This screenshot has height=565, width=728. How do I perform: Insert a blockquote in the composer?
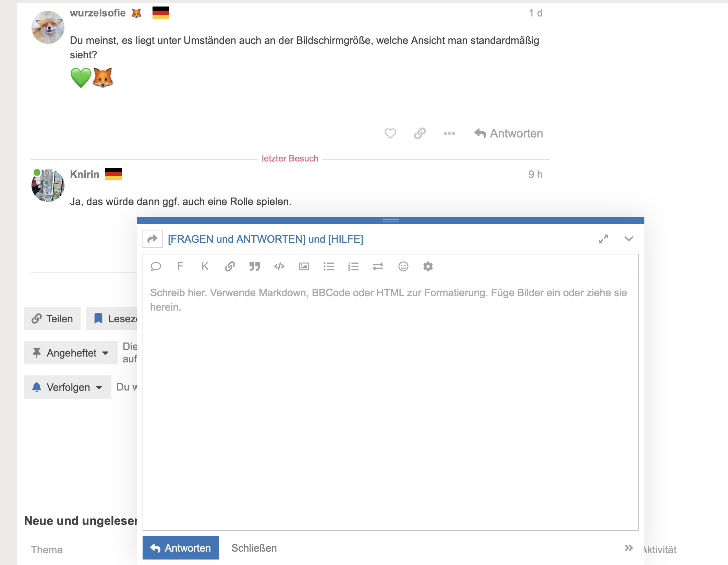pos(254,266)
